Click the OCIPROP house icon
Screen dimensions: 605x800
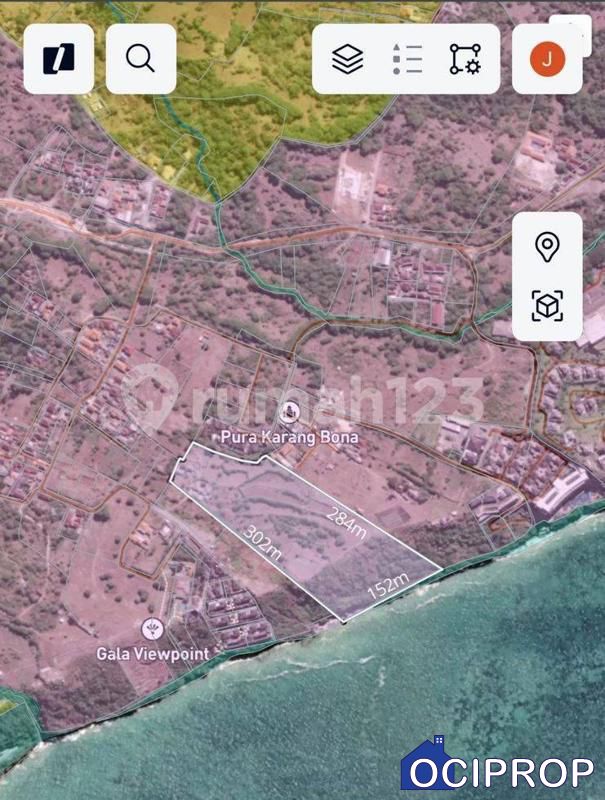click(428, 765)
